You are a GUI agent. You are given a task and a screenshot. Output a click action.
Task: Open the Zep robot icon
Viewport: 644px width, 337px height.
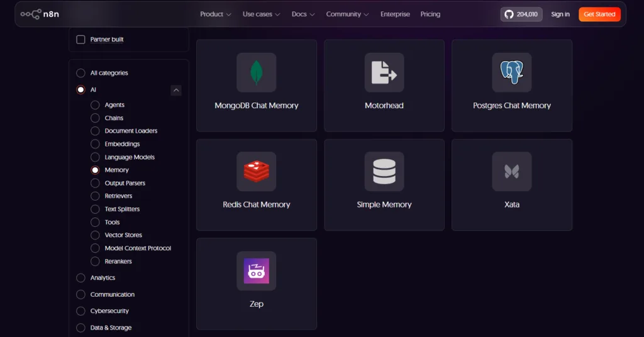(257, 271)
